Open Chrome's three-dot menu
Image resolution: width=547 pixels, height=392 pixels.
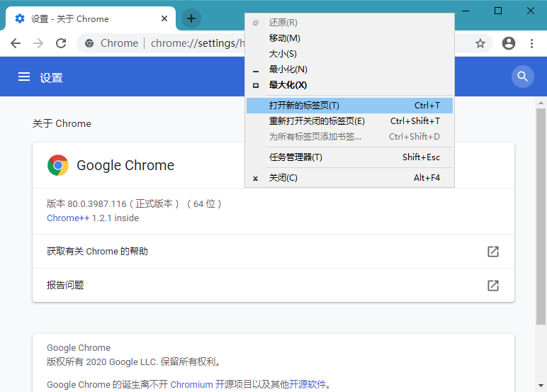(x=531, y=43)
